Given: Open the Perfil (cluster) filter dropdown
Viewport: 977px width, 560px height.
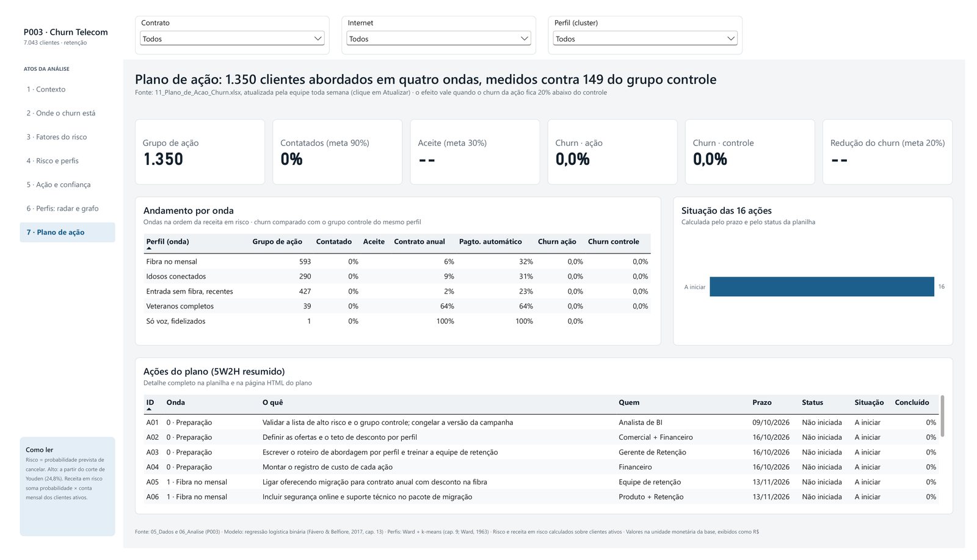Looking at the screenshot, I should (645, 38).
